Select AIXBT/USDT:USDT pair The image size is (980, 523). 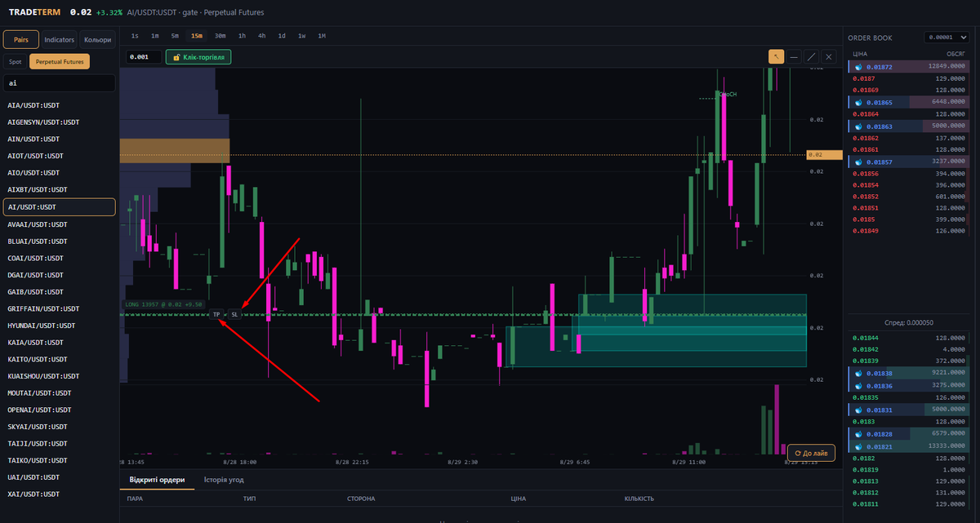pos(60,190)
